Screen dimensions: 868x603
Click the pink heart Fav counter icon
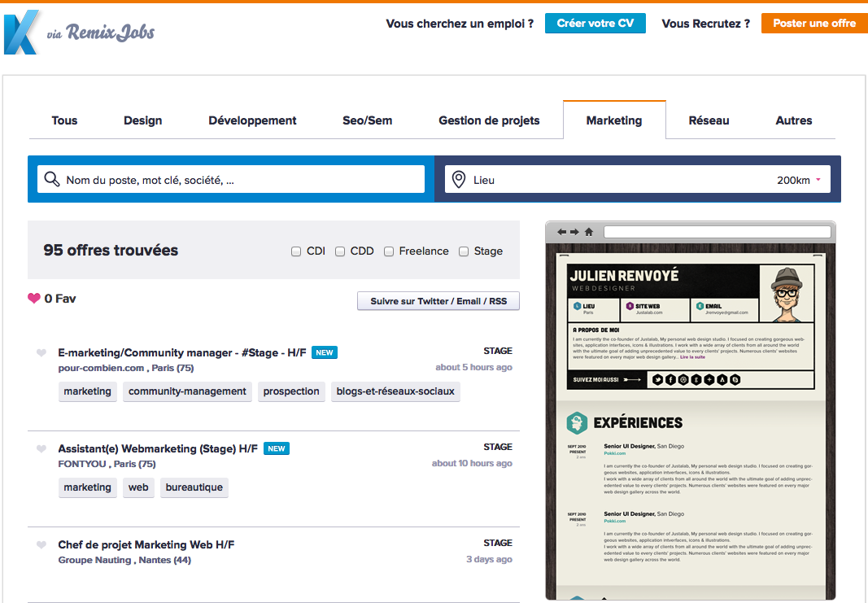point(34,299)
